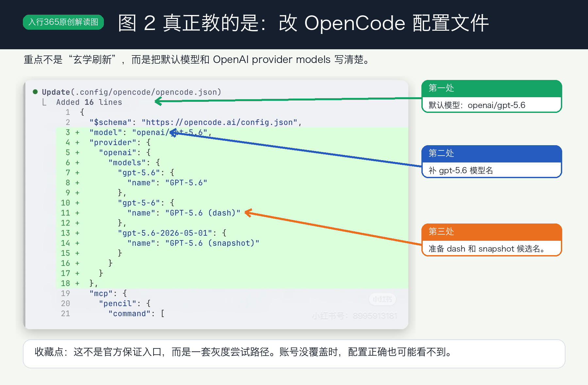Click the "openai": { line
Image resolution: width=588 pixels, height=385 pixels.
coord(125,153)
